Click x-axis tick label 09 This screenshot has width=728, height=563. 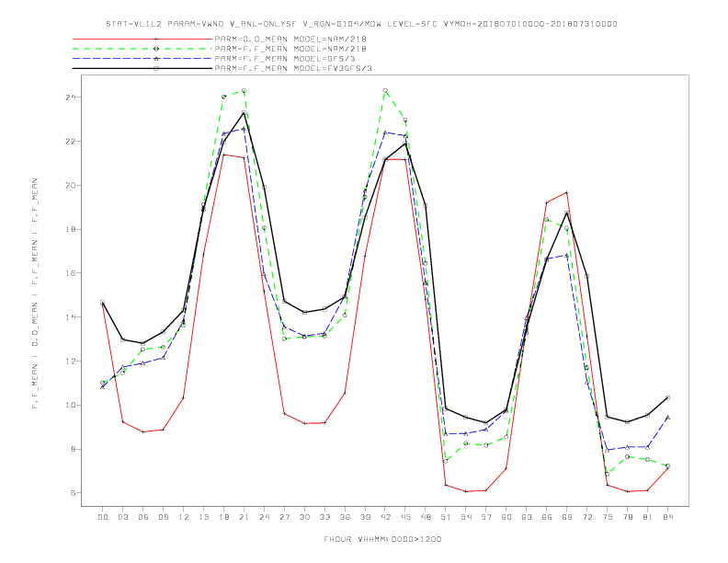coord(163,517)
